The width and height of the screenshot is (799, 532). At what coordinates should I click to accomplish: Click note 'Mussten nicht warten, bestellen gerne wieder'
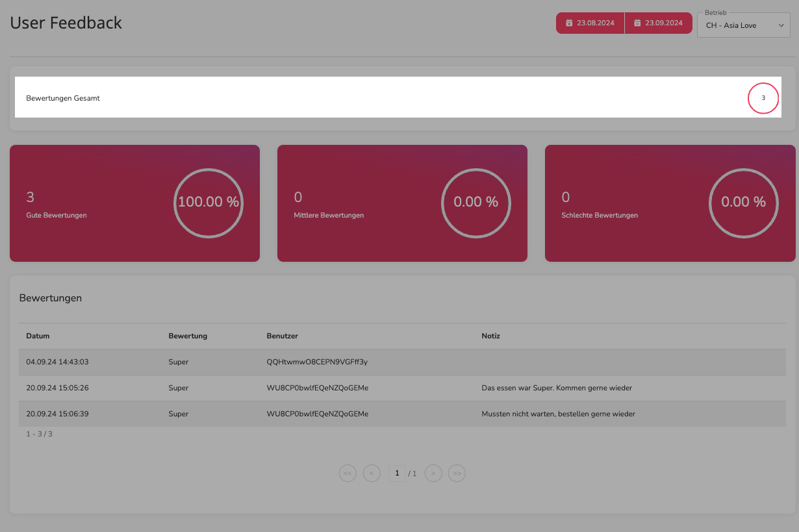pos(558,414)
